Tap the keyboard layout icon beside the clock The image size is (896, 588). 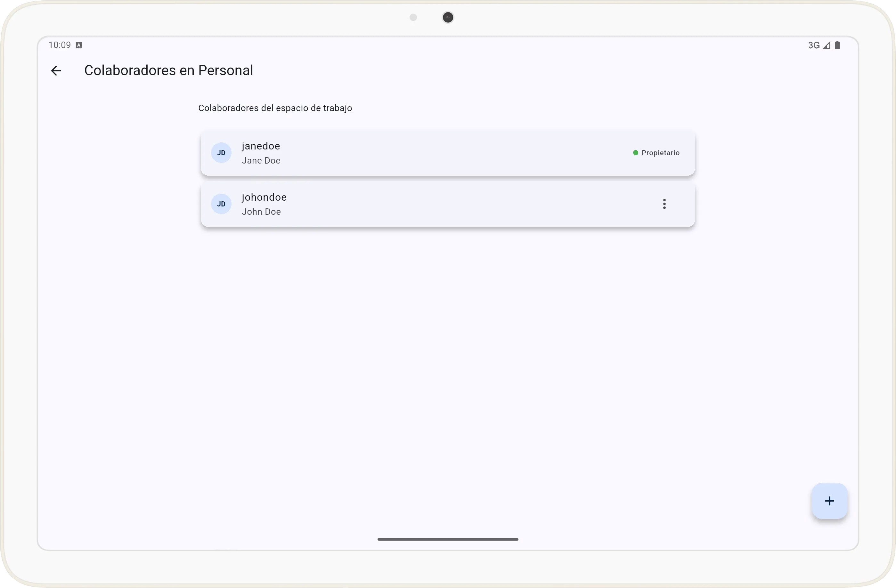[79, 45]
